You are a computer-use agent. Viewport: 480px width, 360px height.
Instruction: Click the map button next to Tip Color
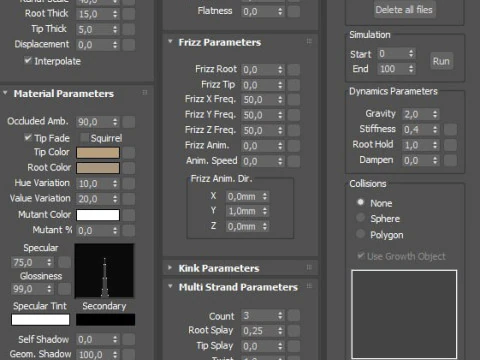pos(129,153)
